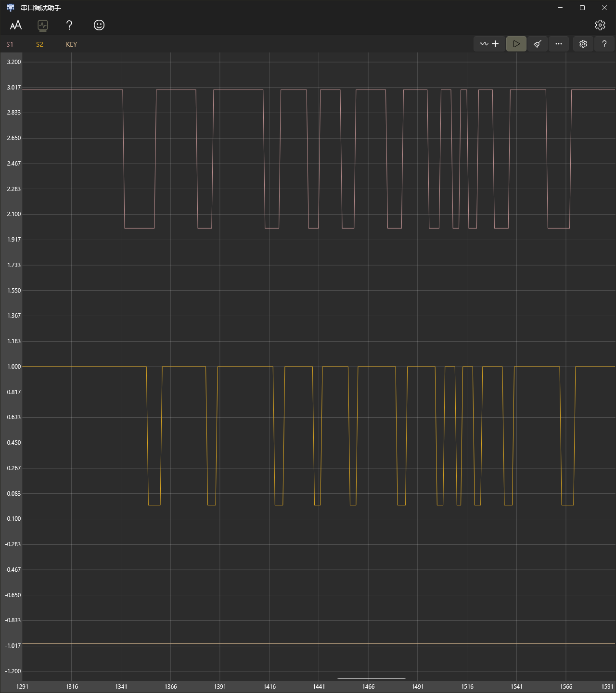The image size is (616, 693).
Task: Maximize the 串口调试助手 window
Action: click(x=582, y=8)
